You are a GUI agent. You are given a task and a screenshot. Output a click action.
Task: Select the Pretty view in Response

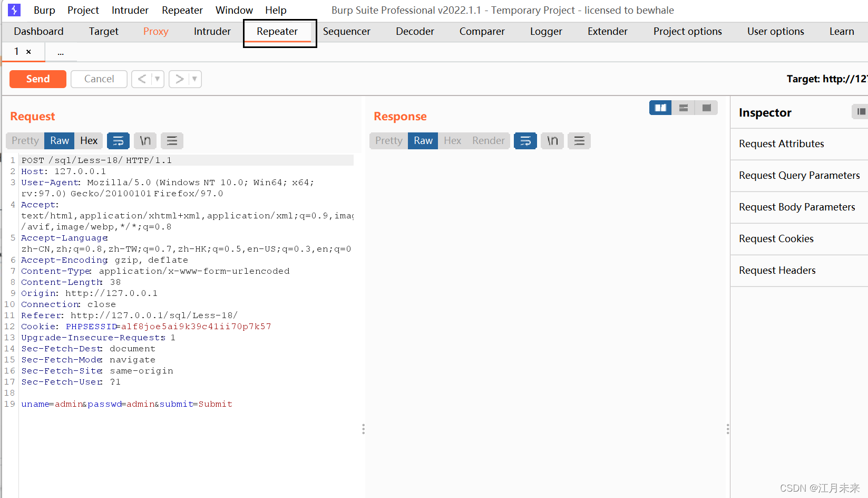coord(389,141)
